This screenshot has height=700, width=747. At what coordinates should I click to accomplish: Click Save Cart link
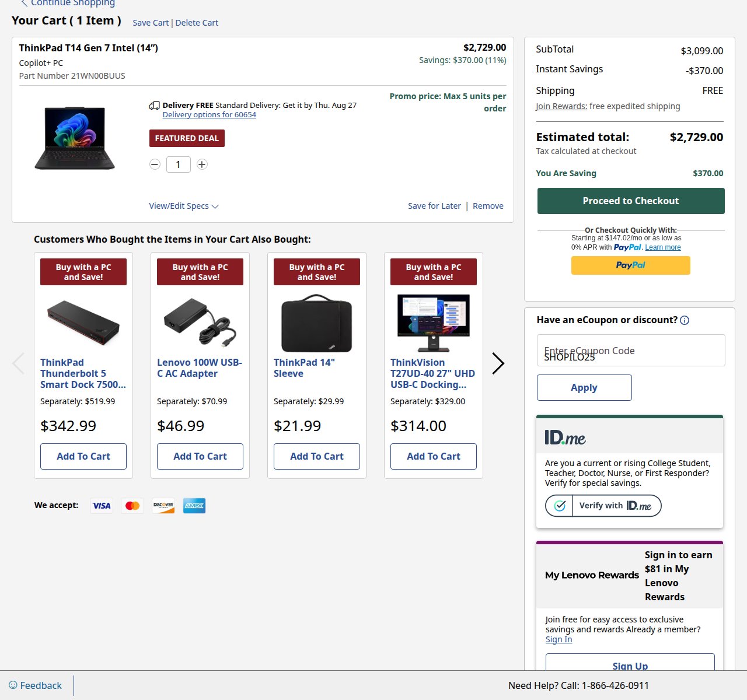pyautogui.click(x=151, y=23)
